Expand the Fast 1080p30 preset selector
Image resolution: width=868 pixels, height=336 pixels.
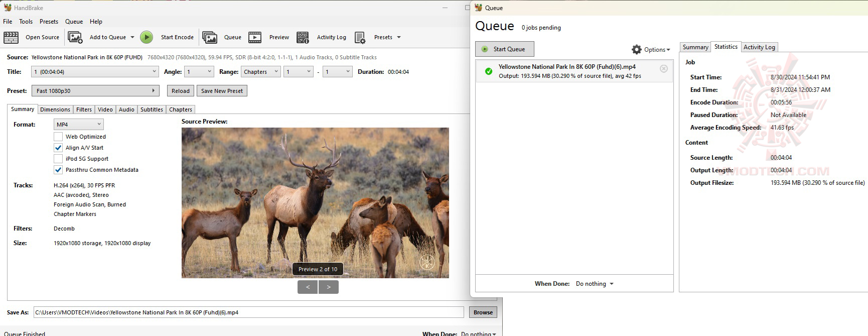click(x=95, y=91)
